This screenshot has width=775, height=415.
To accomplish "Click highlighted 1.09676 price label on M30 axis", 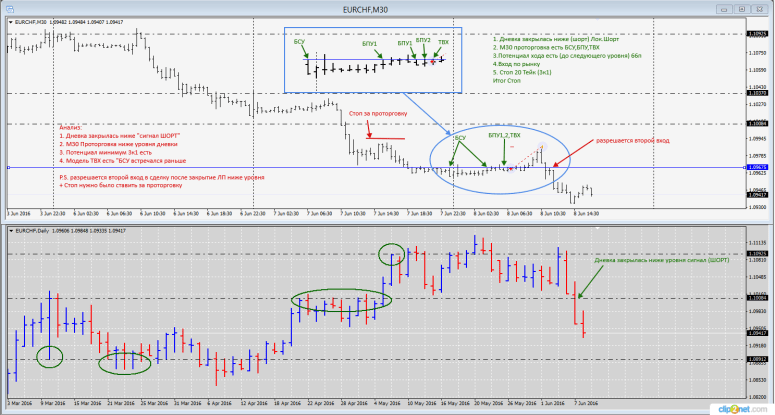I will click(758, 167).
